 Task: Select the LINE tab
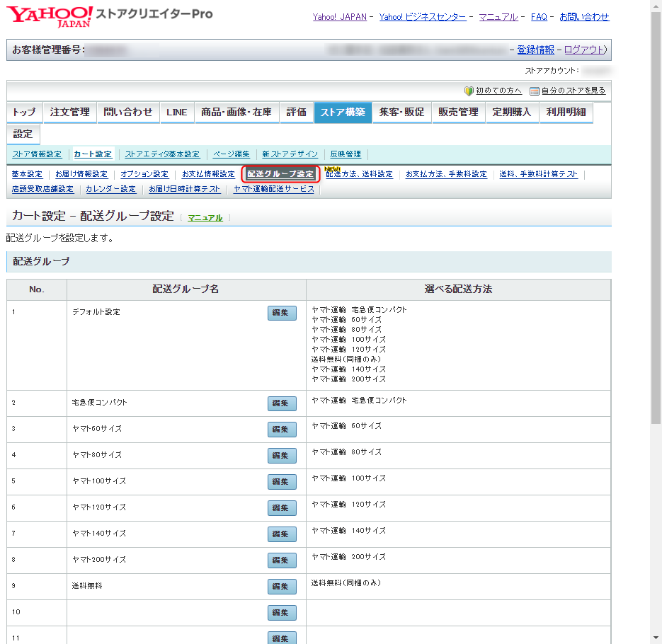pos(176,113)
